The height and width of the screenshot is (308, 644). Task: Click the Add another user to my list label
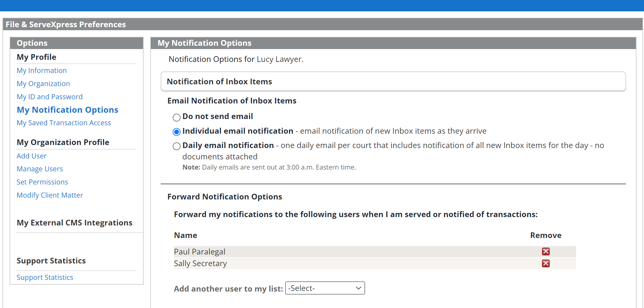pyautogui.click(x=228, y=289)
